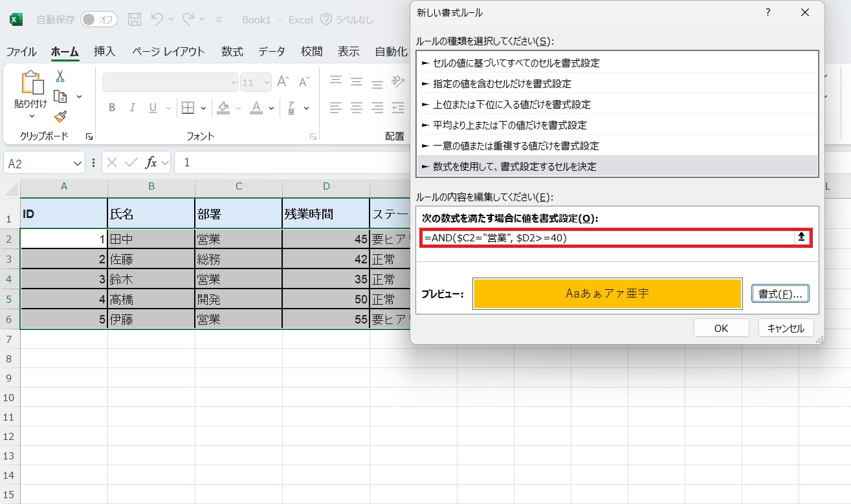Open the Font group dialog launcher
This screenshot has height=504, width=851.
pyautogui.click(x=314, y=136)
